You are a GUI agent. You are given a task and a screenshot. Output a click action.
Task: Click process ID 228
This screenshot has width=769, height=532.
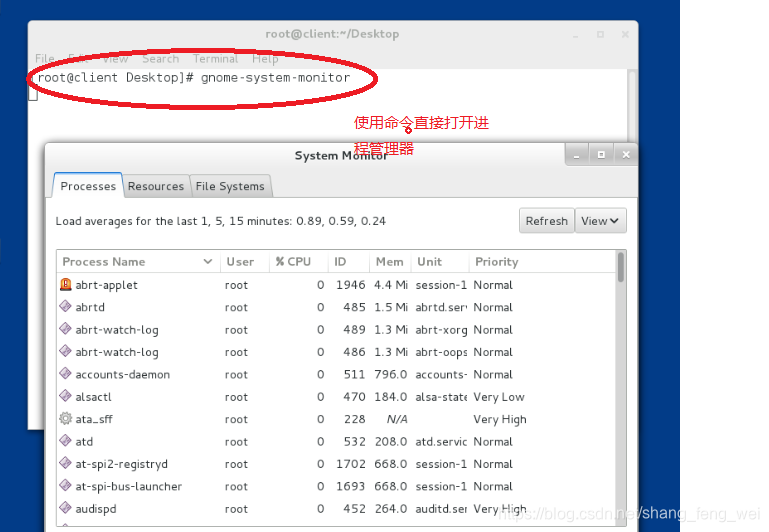click(x=354, y=419)
